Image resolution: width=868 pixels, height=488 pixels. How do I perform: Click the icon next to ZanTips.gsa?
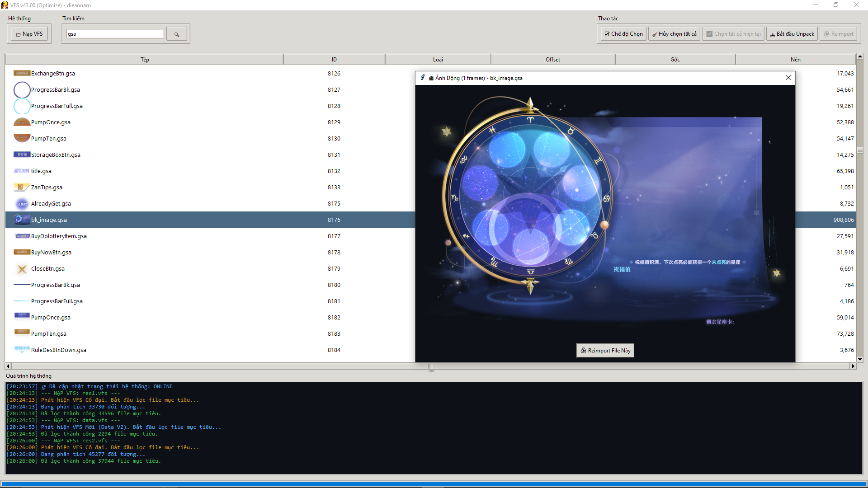(22, 187)
